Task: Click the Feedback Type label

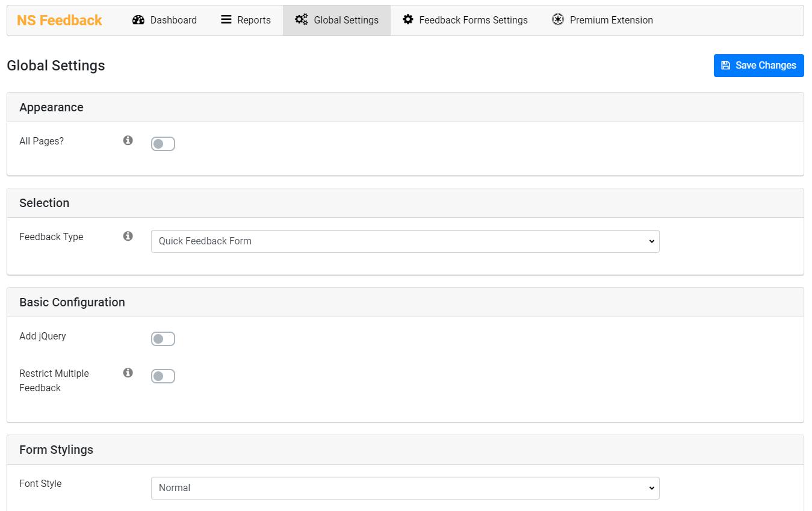Action: click(51, 237)
